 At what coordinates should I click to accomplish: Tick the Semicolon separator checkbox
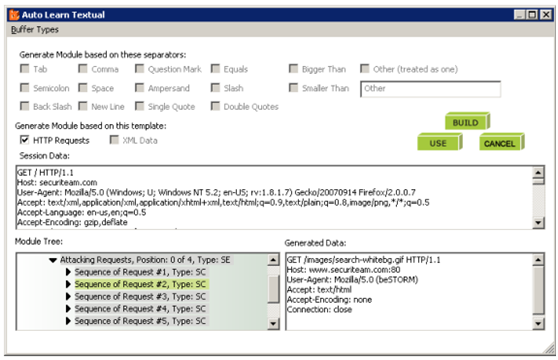[24, 88]
